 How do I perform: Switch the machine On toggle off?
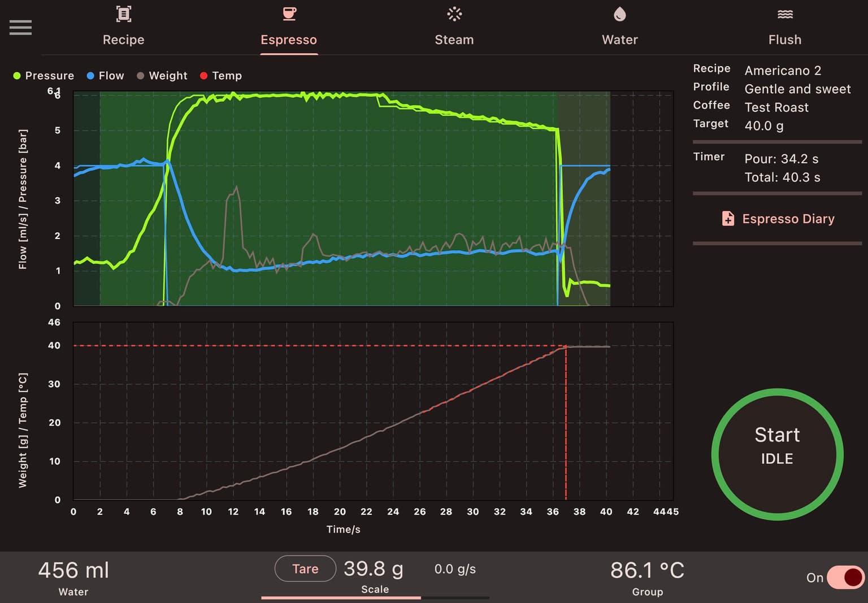click(x=845, y=578)
